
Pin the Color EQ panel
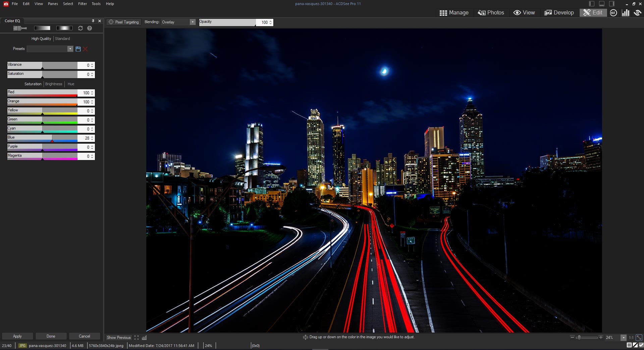point(93,21)
